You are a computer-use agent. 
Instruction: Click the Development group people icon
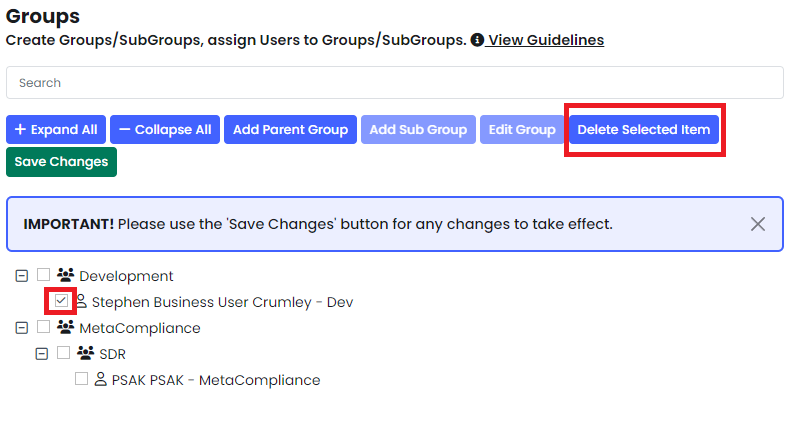pos(65,275)
